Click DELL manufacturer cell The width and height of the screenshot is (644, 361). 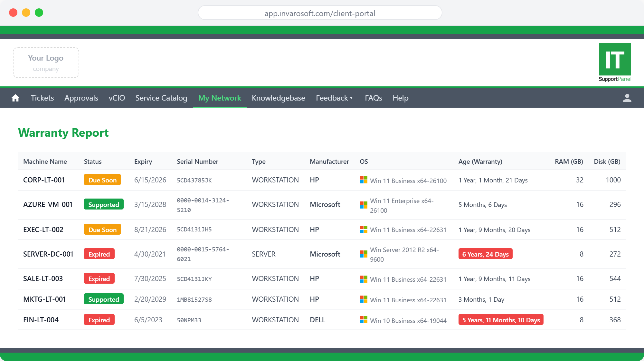[x=317, y=320]
